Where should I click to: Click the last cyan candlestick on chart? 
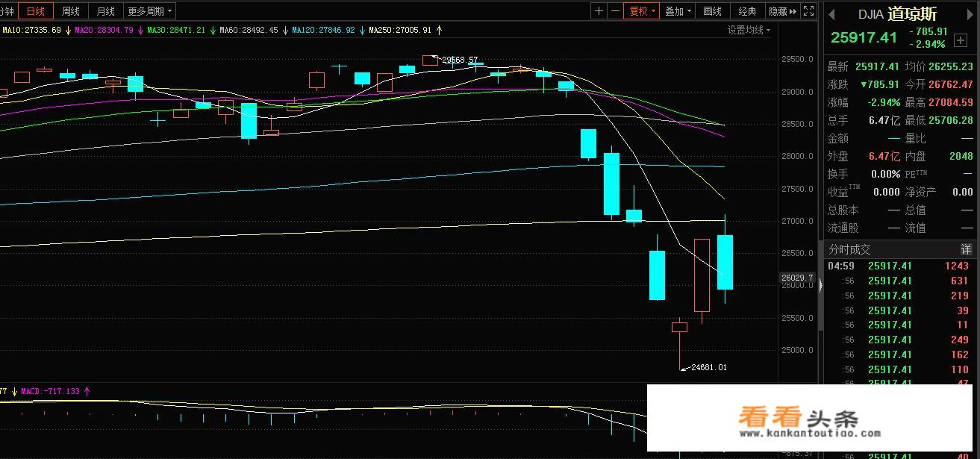[x=725, y=262]
